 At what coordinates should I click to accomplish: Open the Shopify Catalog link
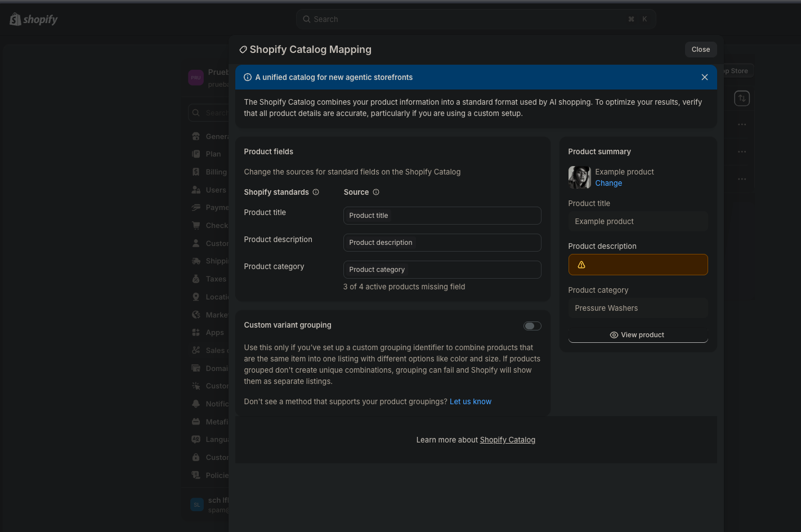[x=508, y=440]
